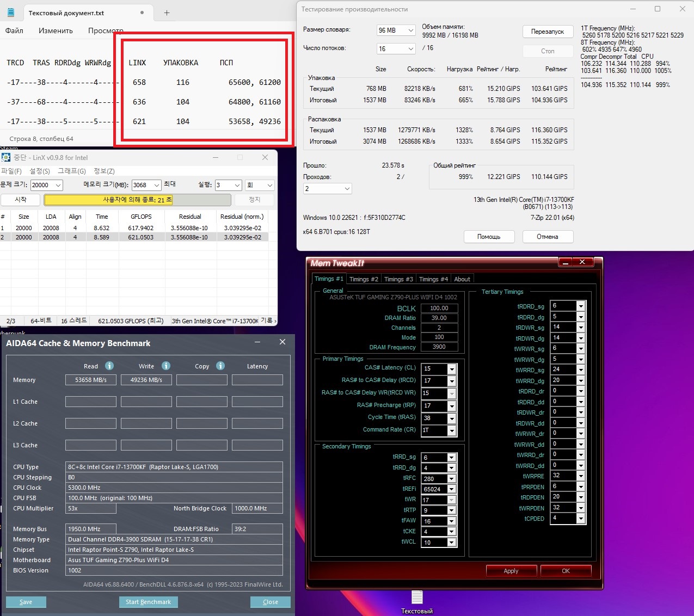This screenshot has height=616, width=694.
Task: Switch to Timings #3 tab
Action: (398, 279)
